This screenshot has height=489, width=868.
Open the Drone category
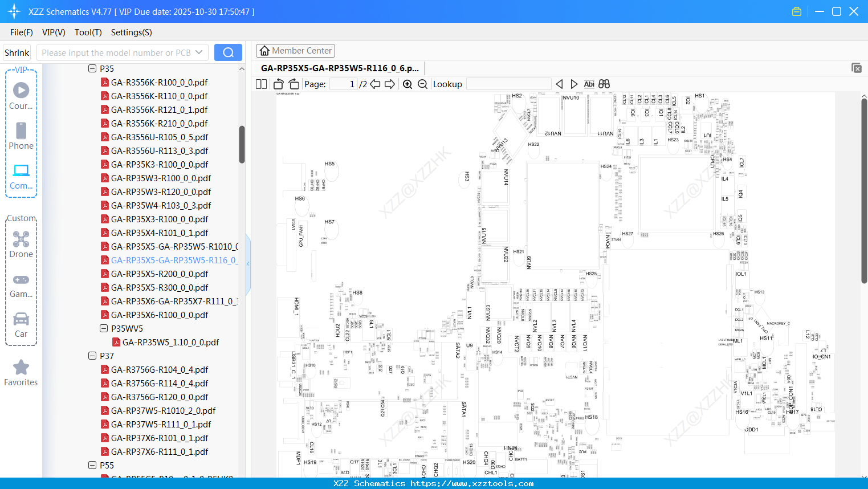[21, 244]
